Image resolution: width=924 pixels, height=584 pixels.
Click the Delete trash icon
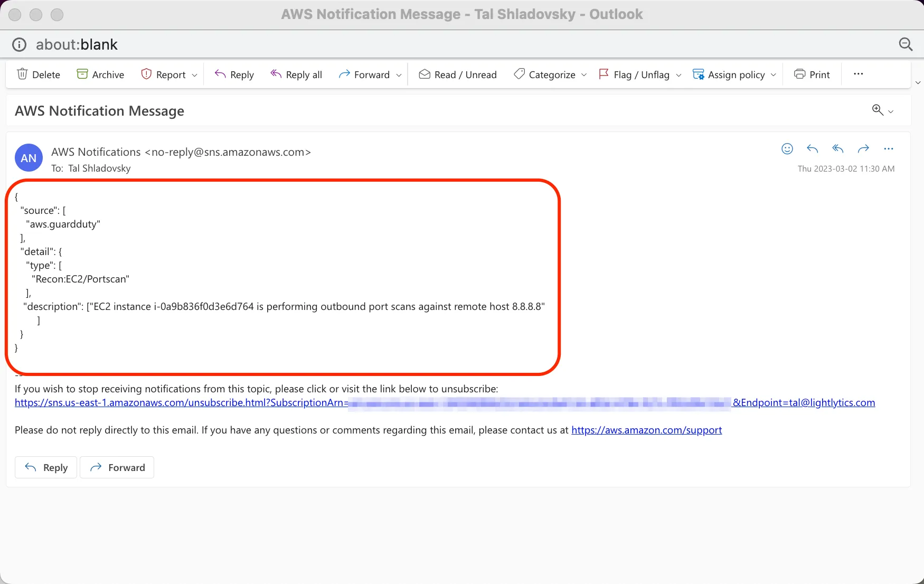tap(22, 74)
